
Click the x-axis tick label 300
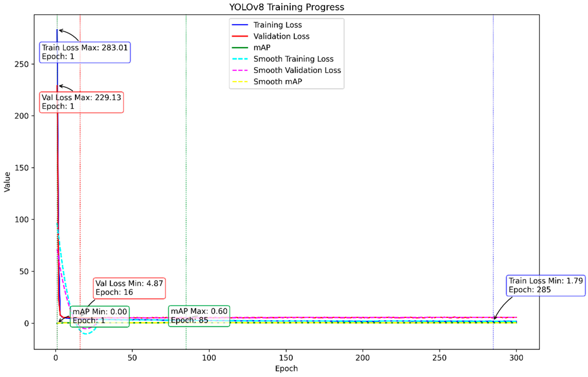[x=516, y=358]
